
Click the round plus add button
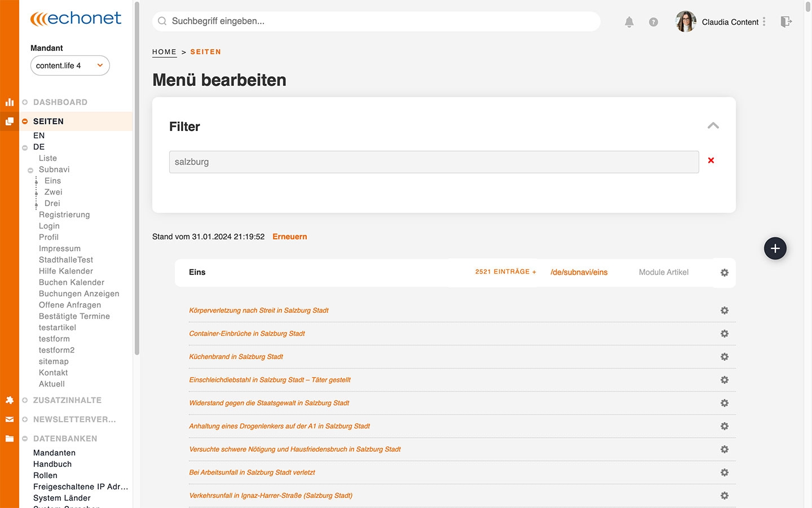(775, 248)
